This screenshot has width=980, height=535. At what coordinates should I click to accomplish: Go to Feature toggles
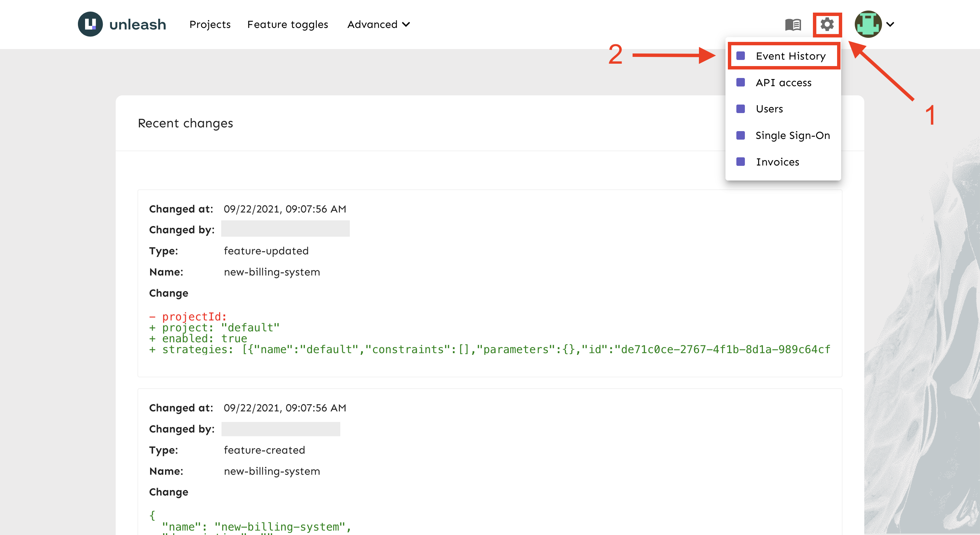coord(288,25)
